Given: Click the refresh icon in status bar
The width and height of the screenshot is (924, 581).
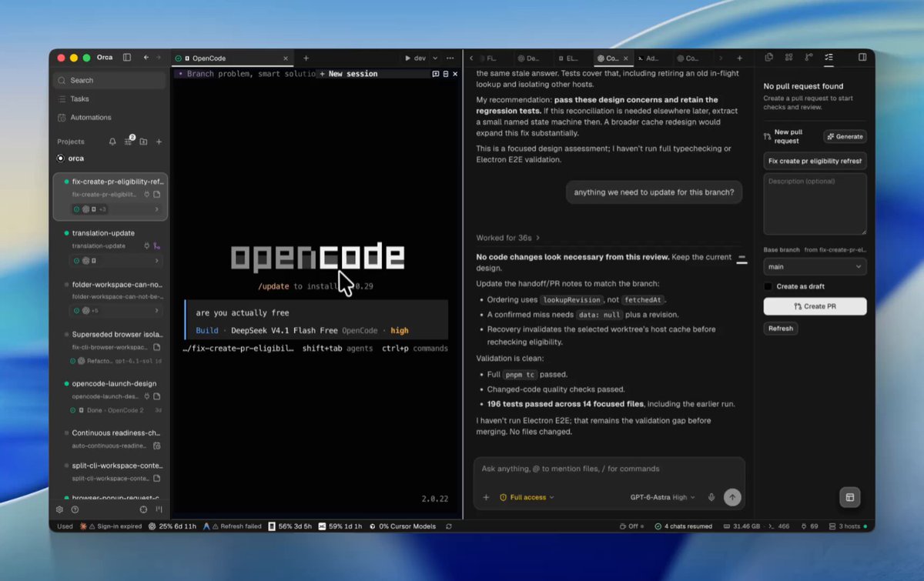Looking at the screenshot, I should point(448,526).
